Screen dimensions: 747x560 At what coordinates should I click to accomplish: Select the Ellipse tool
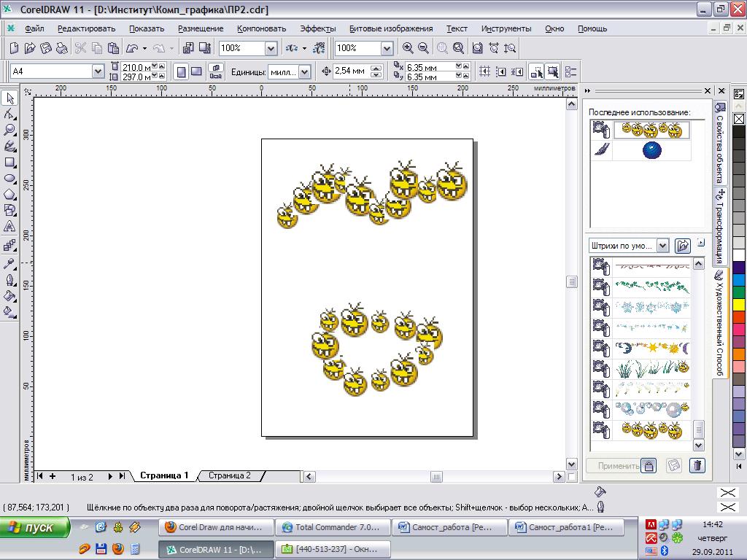point(9,179)
